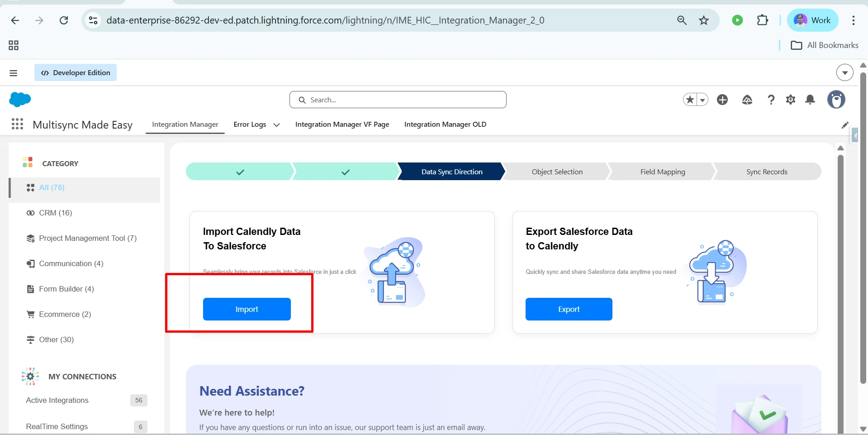Open the Chrome three-dot menu
This screenshot has height=435, width=868.
(x=854, y=20)
